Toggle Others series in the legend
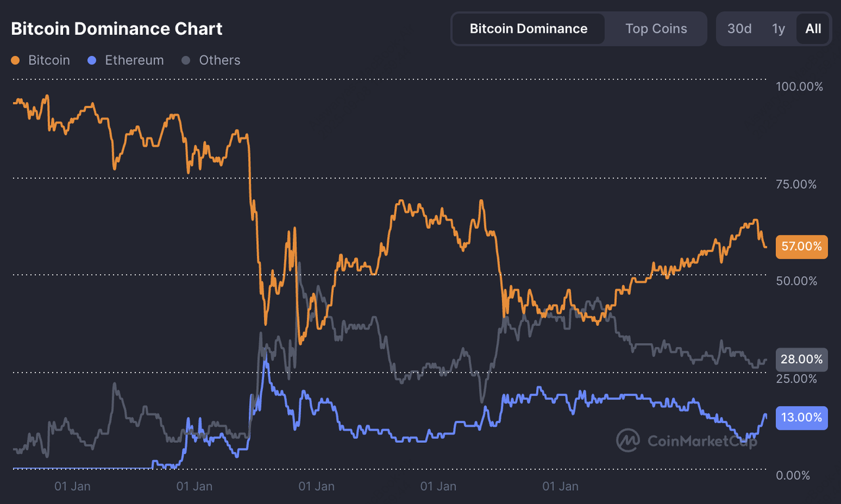 (x=211, y=60)
